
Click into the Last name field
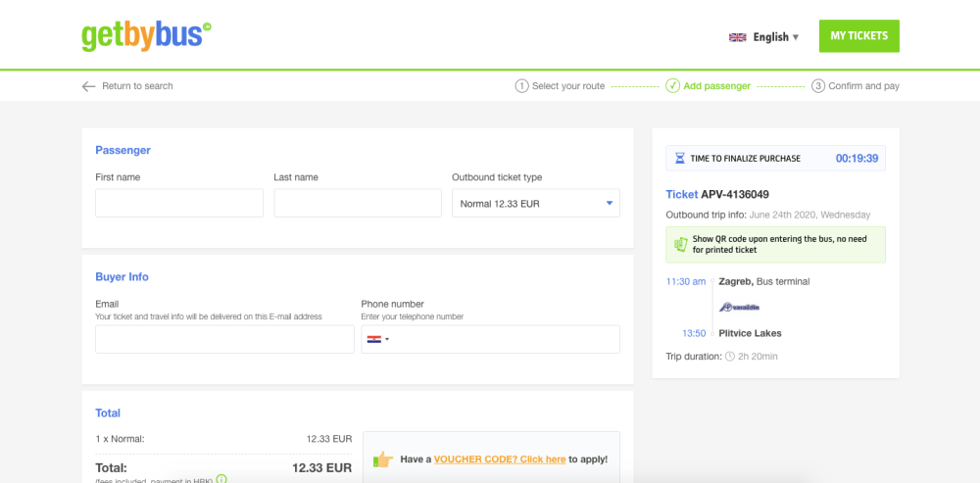point(358,204)
